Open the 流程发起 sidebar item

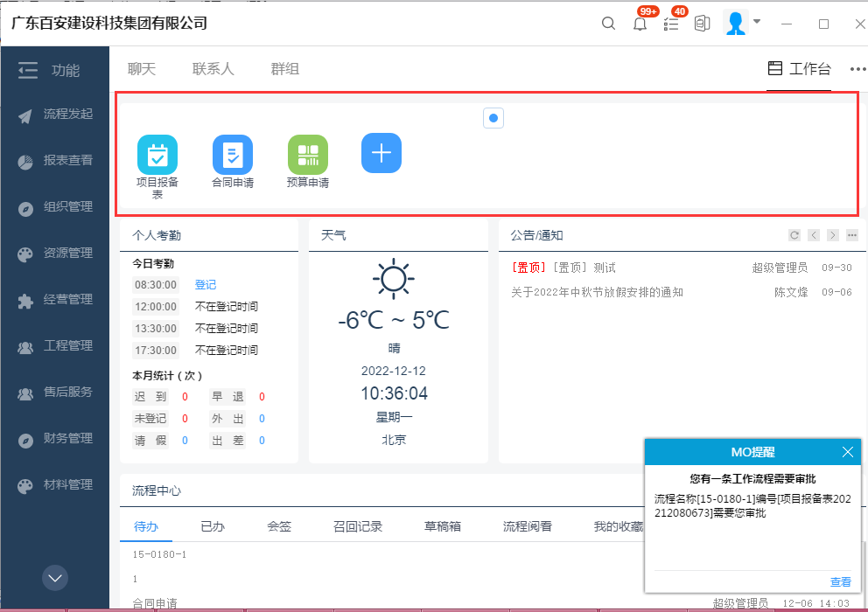(67, 114)
